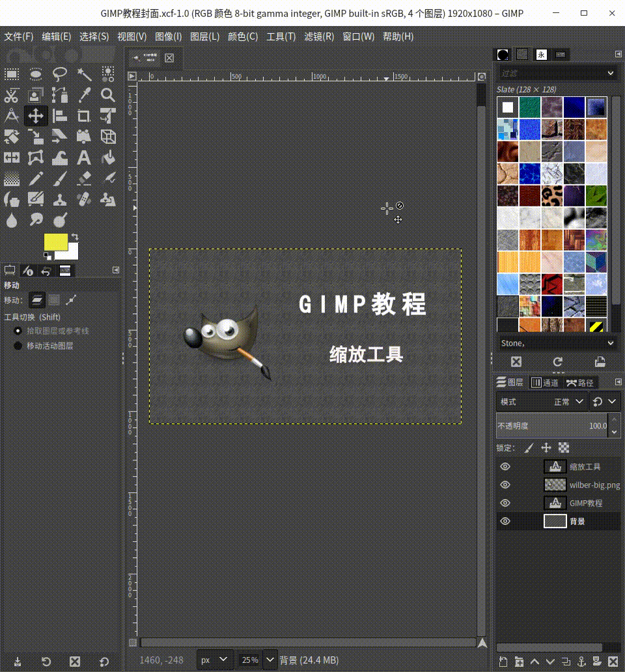
Task: Activate the Fuzzy Select tool
Action: coord(84,74)
